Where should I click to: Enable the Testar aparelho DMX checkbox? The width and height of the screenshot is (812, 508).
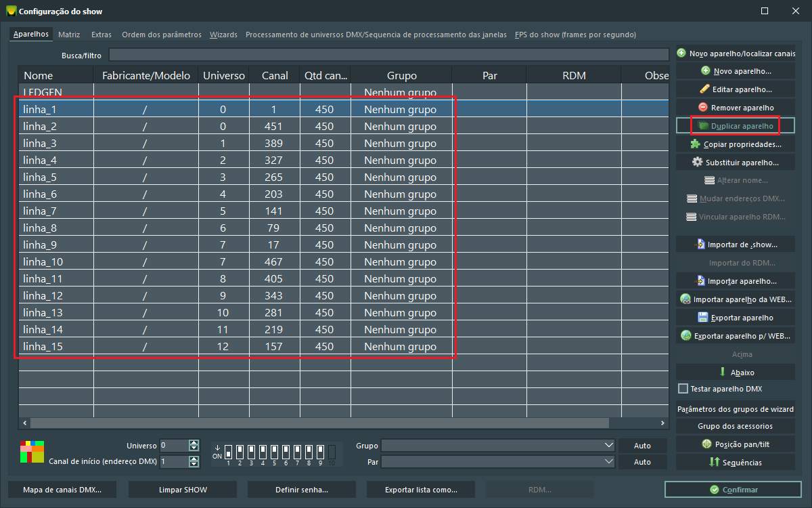(683, 389)
